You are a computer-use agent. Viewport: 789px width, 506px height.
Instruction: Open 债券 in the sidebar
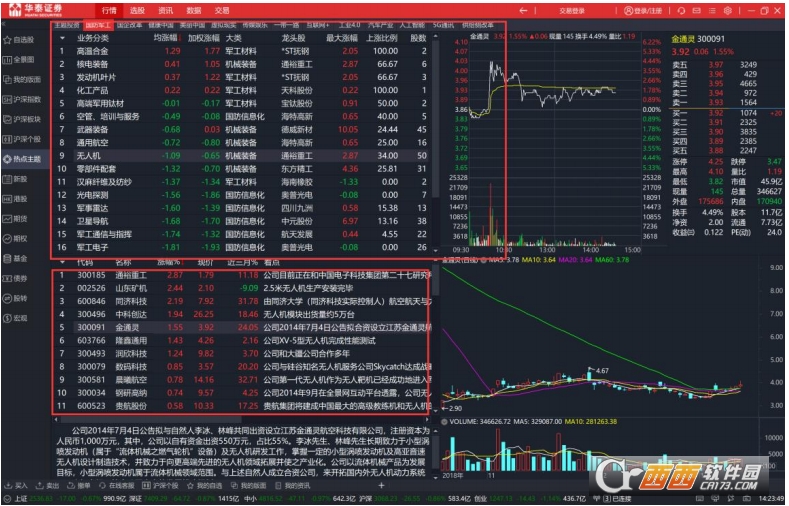(16, 278)
